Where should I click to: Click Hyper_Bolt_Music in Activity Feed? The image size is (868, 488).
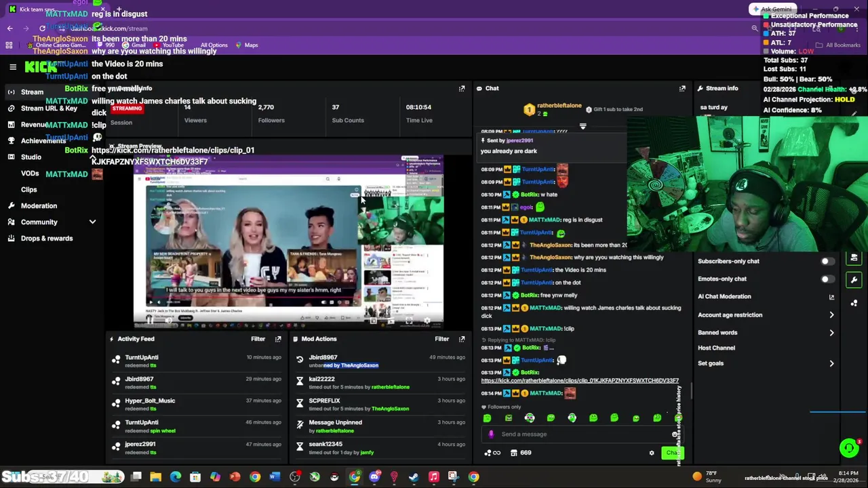(x=150, y=401)
